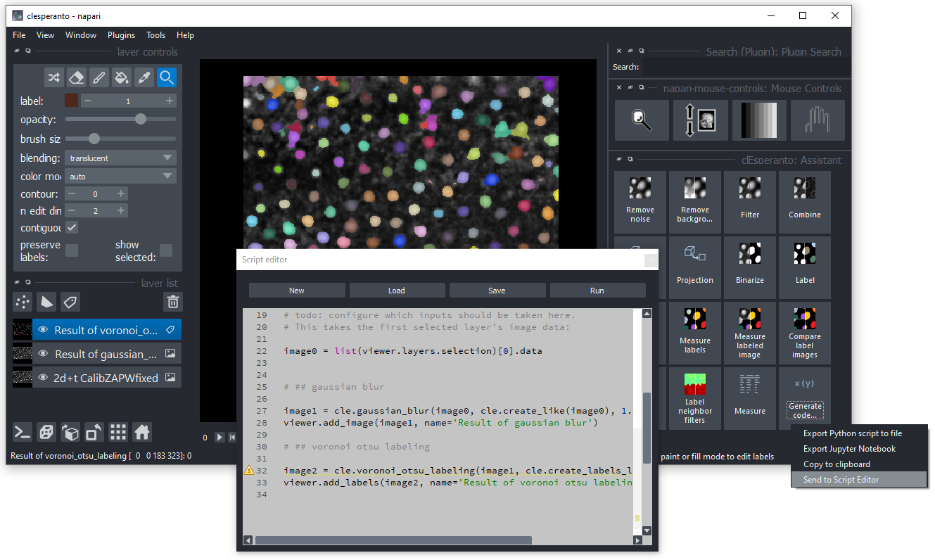This screenshot has width=935, height=560.
Task: Open Label neighbor filters operation
Action: [695, 398]
